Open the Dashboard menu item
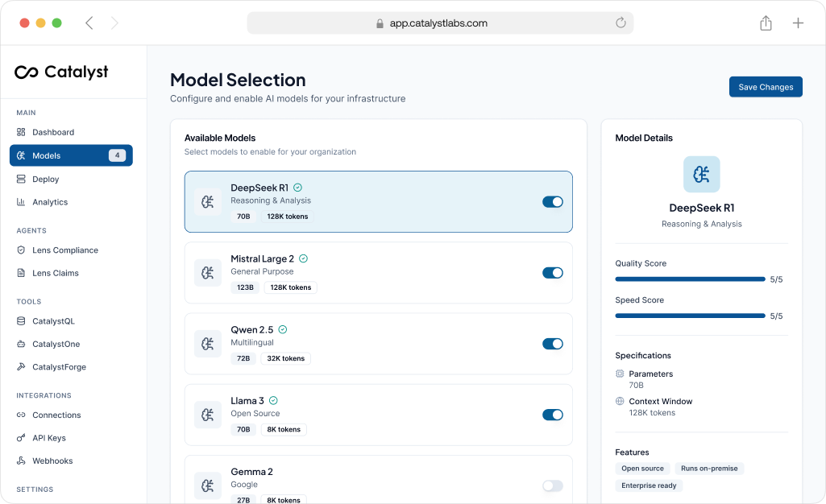Image resolution: width=826 pixels, height=504 pixels. click(x=71, y=132)
